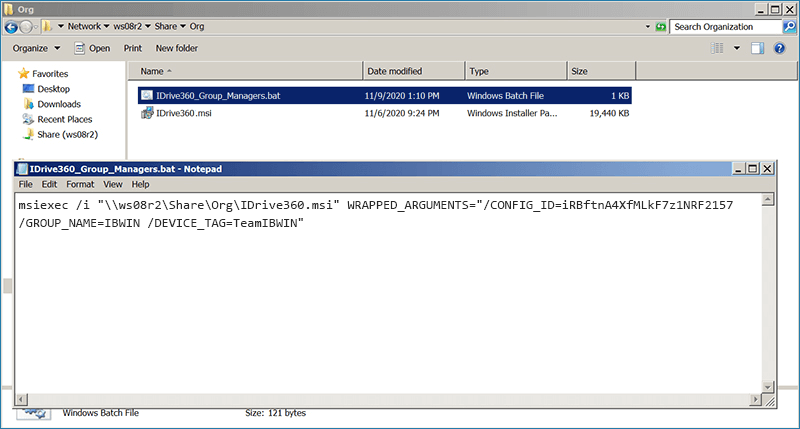Screen dimensions: 800x429
Task: Open Downloads in the navigation pane
Action: pos(59,104)
